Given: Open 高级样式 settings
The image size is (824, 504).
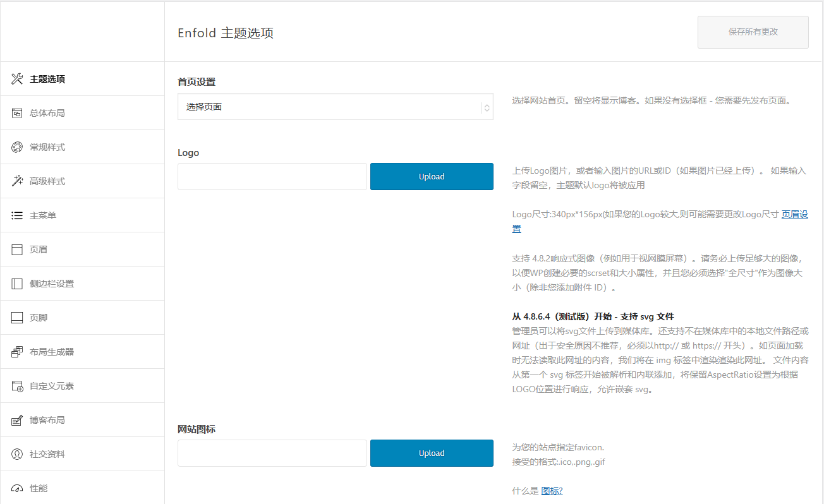Looking at the screenshot, I should click(x=82, y=181).
